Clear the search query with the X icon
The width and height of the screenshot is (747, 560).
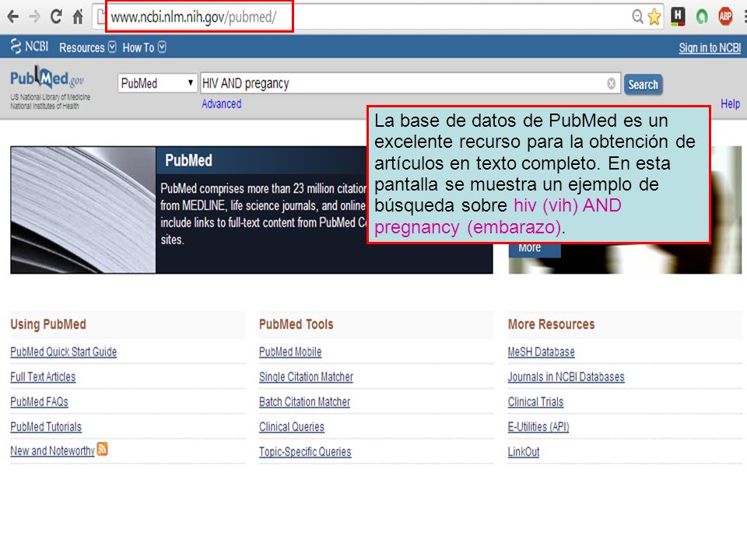[x=612, y=84]
